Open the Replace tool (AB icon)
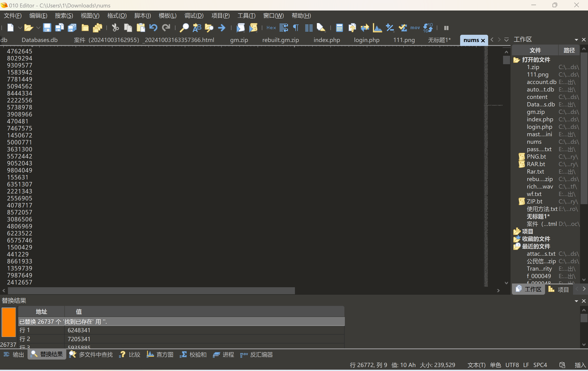588x371 pixels. [x=197, y=28]
